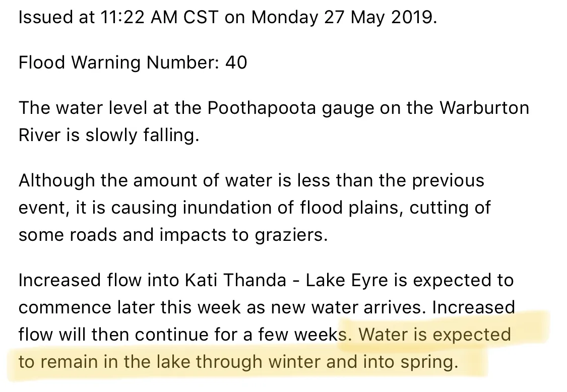The image size is (567, 392).
Task: Click the phrase "previous event" wording "previous"
Action: click(448, 180)
